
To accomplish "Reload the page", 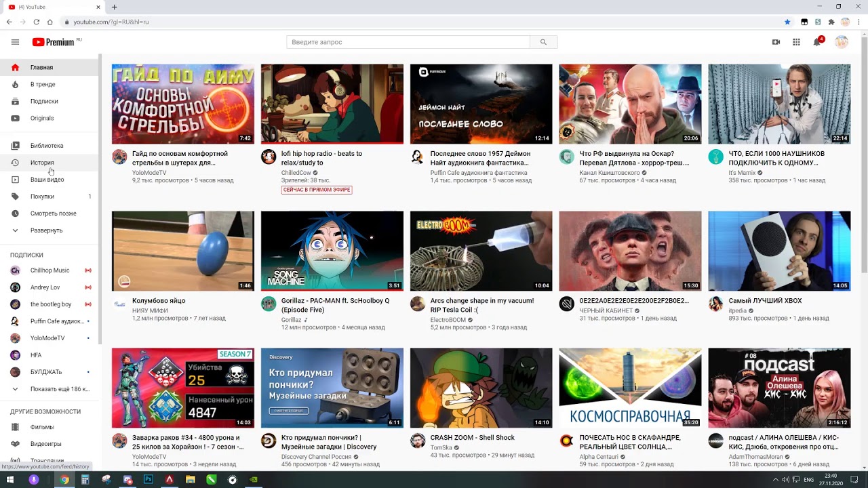I will pos(37,22).
